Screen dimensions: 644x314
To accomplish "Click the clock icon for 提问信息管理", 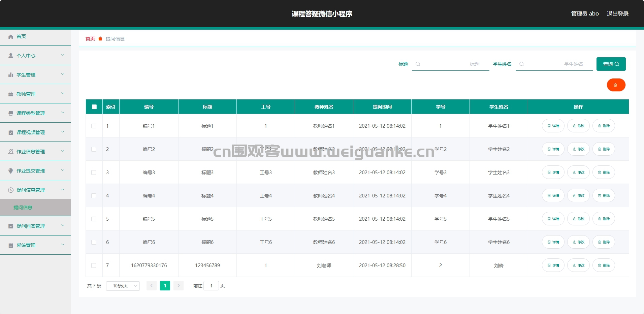I will pos(11,190).
